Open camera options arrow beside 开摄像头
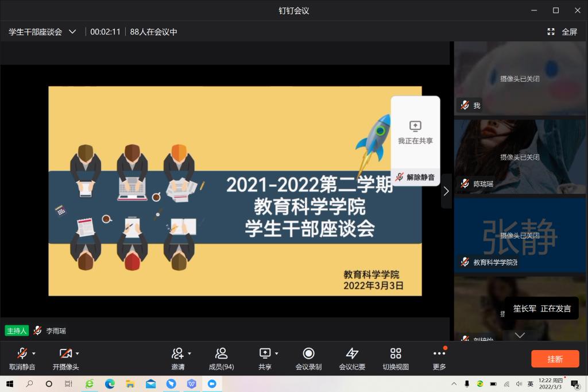 (78, 353)
